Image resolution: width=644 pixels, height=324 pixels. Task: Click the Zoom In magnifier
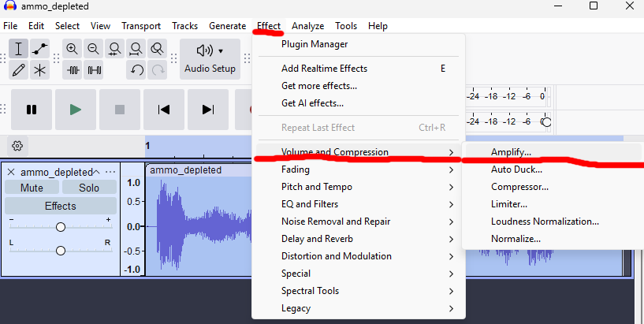tap(73, 49)
